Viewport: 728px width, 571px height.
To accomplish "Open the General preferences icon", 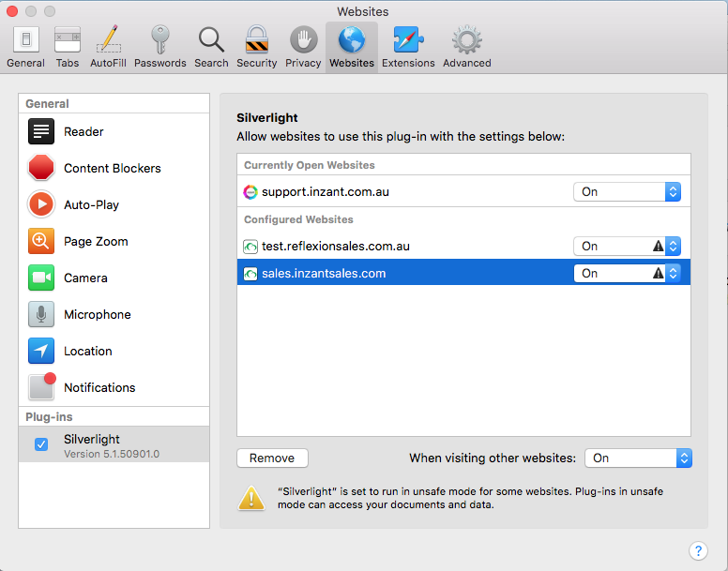I will (x=26, y=40).
